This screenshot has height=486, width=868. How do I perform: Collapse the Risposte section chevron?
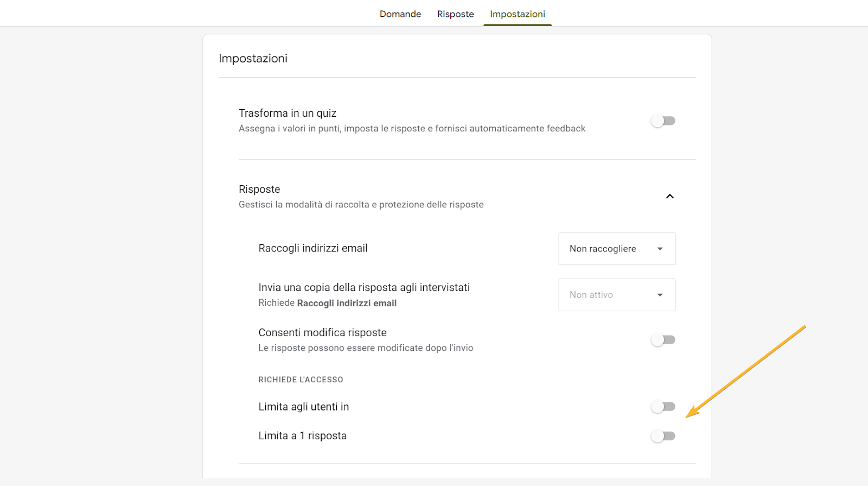pos(669,197)
